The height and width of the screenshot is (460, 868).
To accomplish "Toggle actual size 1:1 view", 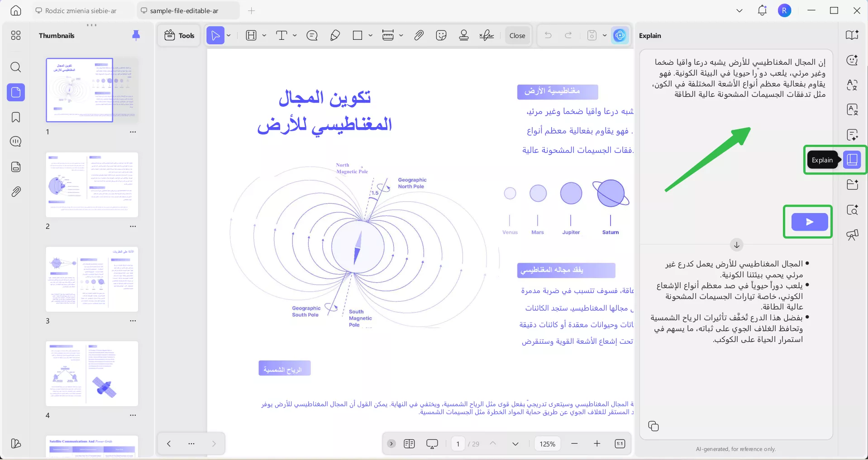I will (x=620, y=444).
